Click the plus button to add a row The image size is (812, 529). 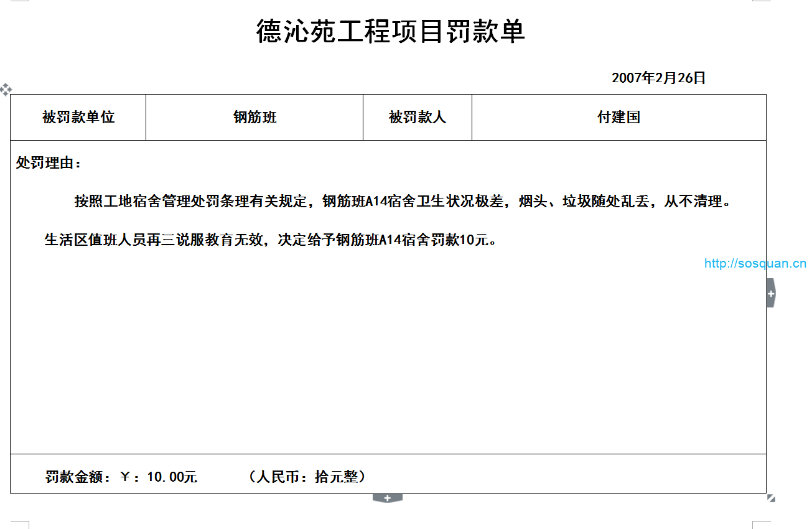pyautogui.click(x=387, y=498)
